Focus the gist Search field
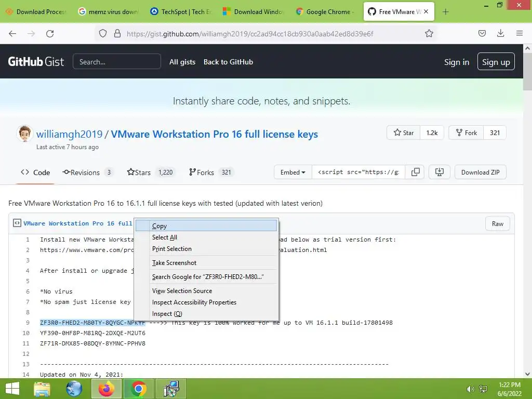Image resolution: width=532 pixels, height=399 pixels. pyautogui.click(x=117, y=62)
